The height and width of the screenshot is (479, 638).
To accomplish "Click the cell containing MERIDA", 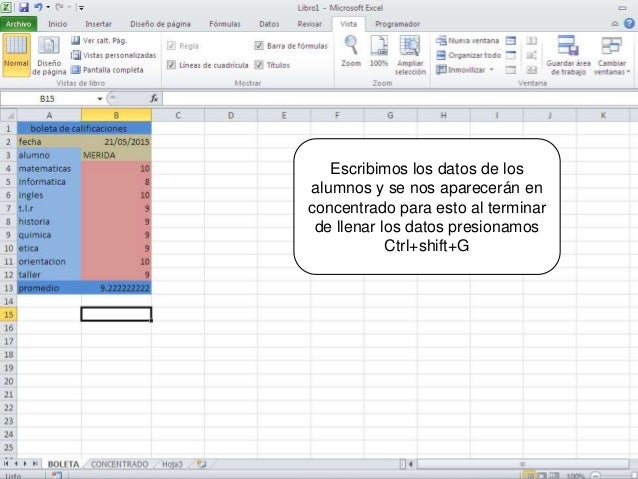I will tap(116, 155).
